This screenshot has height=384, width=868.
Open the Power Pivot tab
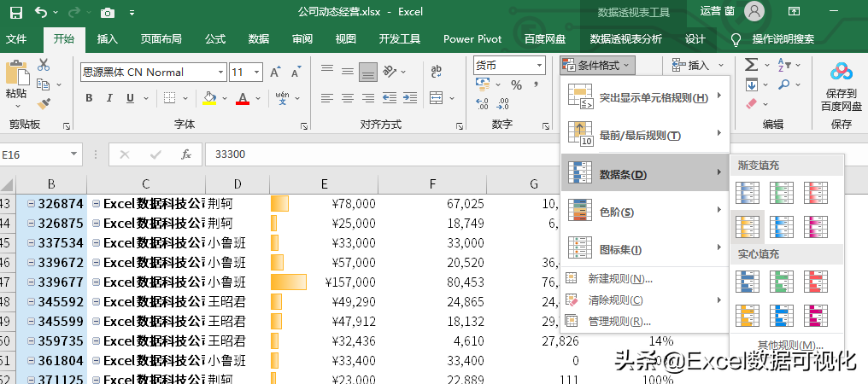(472, 39)
